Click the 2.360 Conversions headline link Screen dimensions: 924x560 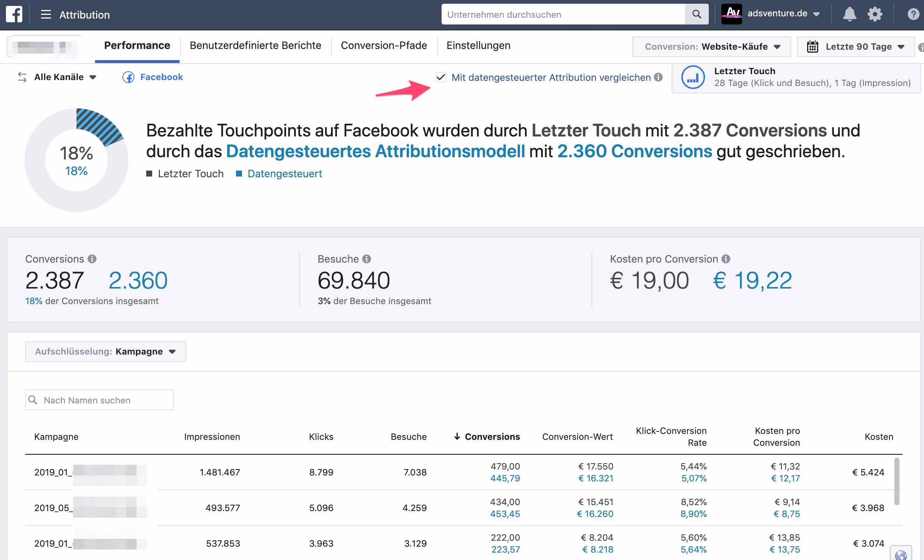635,151
